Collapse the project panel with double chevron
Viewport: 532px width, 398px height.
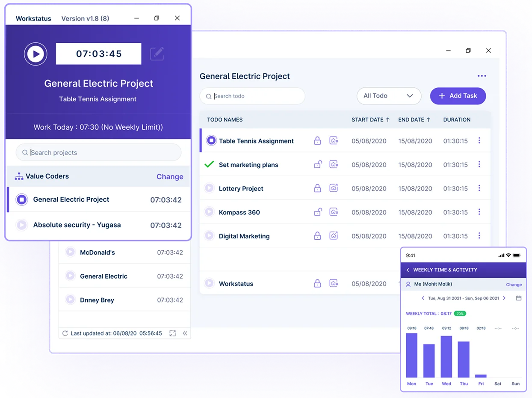(185, 333)
